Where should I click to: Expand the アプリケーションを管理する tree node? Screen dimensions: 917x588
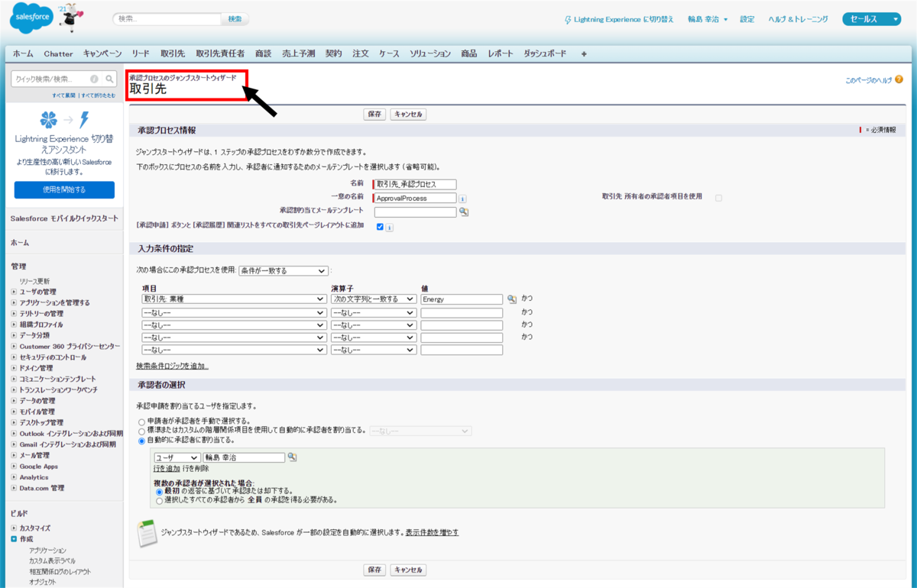[14, 302]
